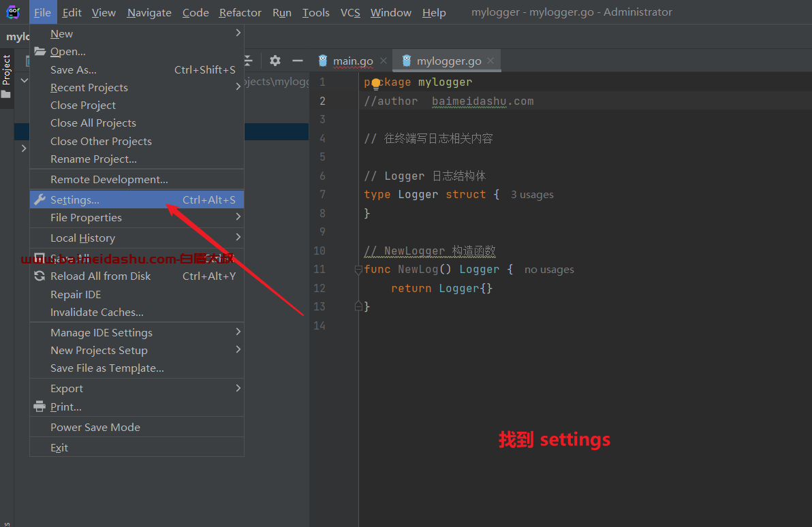
Task: Toggle the fold end marker at line 13
Action: 358,306
